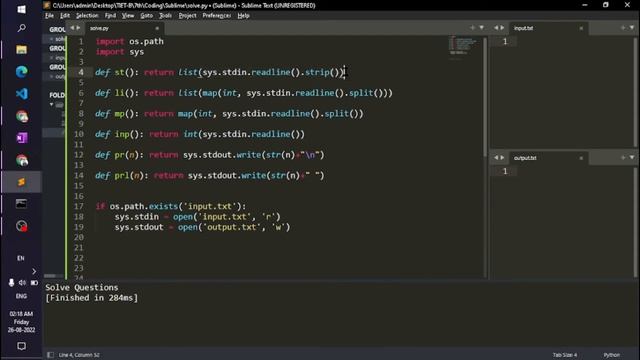Open the Edit menu

pos(64,16)
